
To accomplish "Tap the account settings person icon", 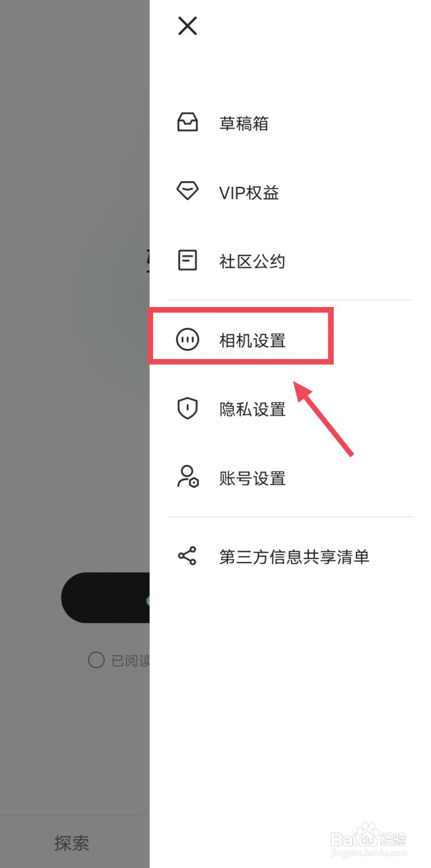I will pyautogui.click(x=188, y=477).
